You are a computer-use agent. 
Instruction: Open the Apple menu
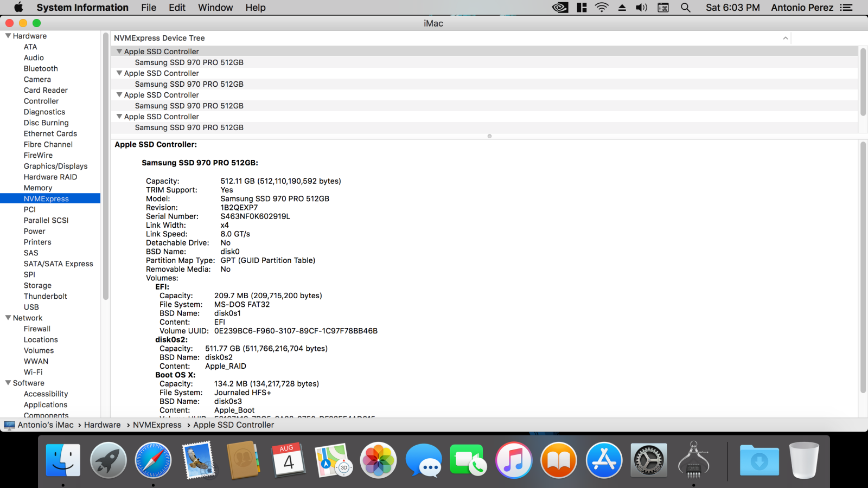click(x=18, y=8)
